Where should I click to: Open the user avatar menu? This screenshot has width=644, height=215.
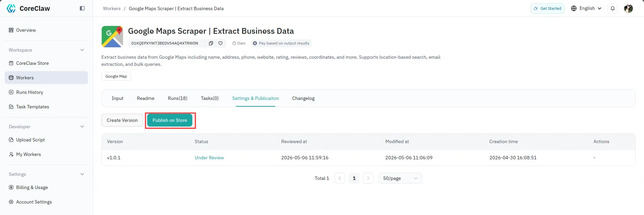[628, 8]
